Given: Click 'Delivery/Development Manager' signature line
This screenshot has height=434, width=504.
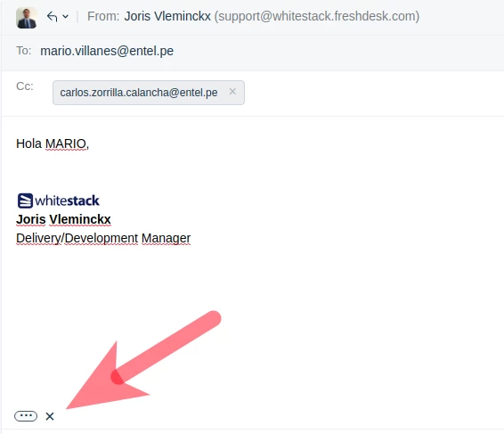Looking at the screenshot, I should [x=103, y=239].
